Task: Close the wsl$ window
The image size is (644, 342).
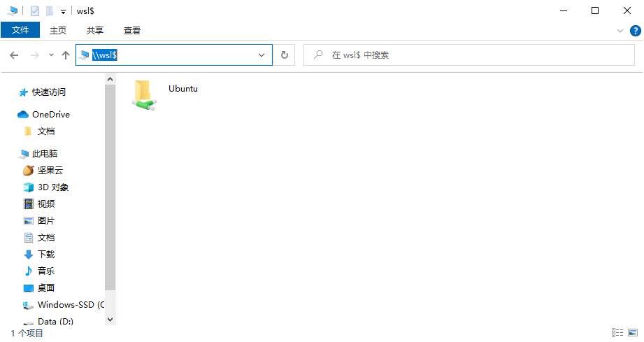Action: coord(627,10)
